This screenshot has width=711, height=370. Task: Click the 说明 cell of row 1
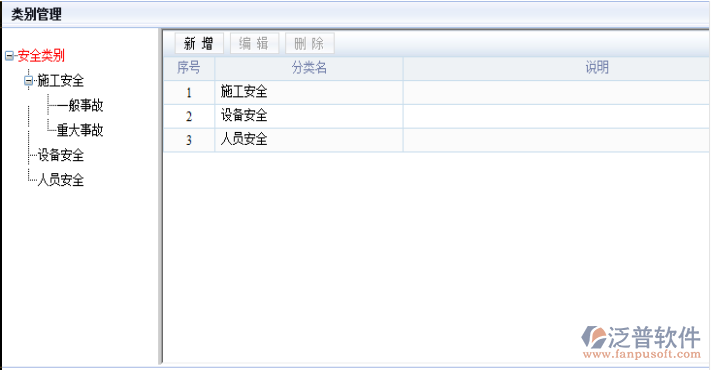click(556, 92)
